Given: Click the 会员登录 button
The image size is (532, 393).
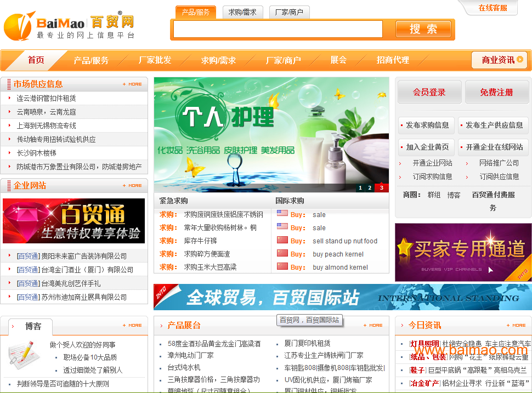Looking at the screenshot, I should pyautogui.click(x=429, y=93).
